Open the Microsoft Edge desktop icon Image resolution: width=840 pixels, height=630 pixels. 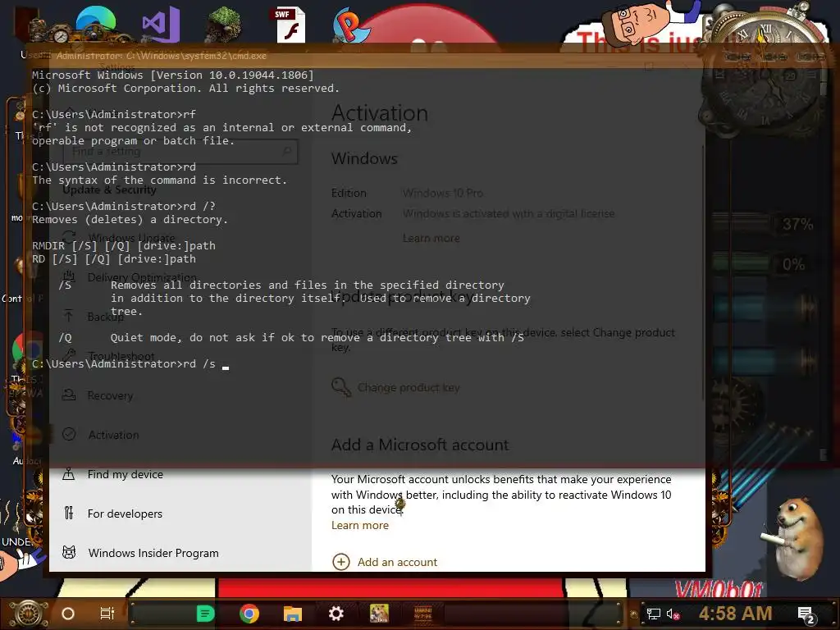[95, 24]
